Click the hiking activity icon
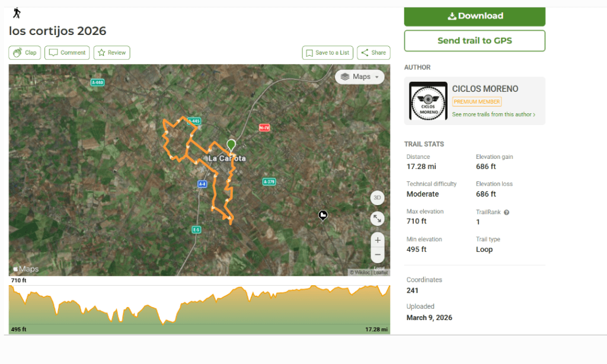607x364 pixels. click(x=17, y=12)
